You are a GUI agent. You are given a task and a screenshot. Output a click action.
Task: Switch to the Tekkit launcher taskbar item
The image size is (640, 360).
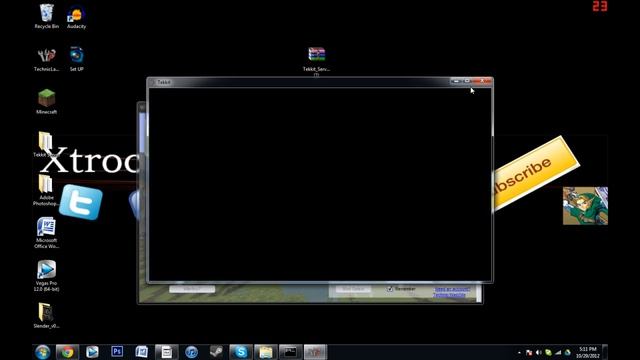316,352
